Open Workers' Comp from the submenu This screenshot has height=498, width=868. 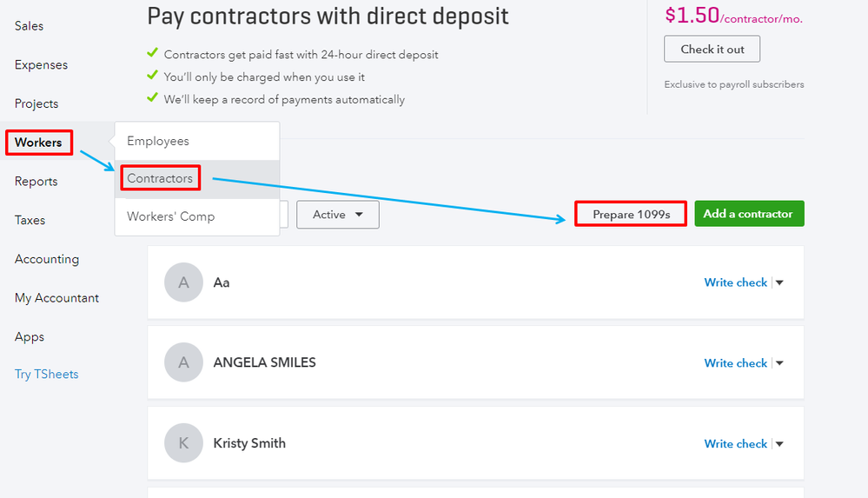[x=170, y=216]
